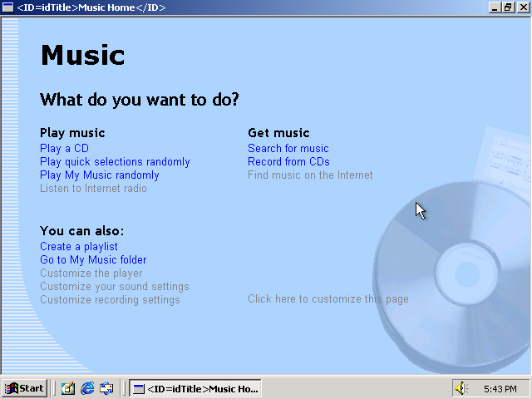532x399 pixels.
Task: Select Find music on the Internet
Action: pyautogui.click(x=310, y=175)
